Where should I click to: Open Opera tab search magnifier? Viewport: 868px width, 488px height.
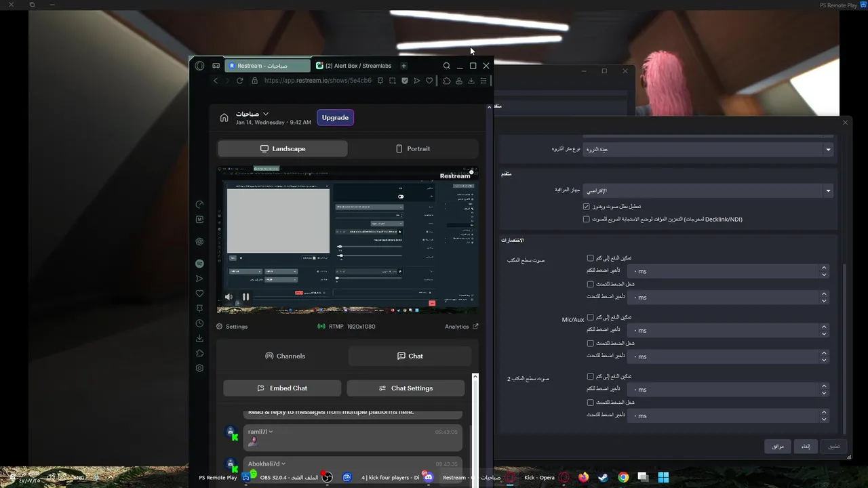coord(446,66)
